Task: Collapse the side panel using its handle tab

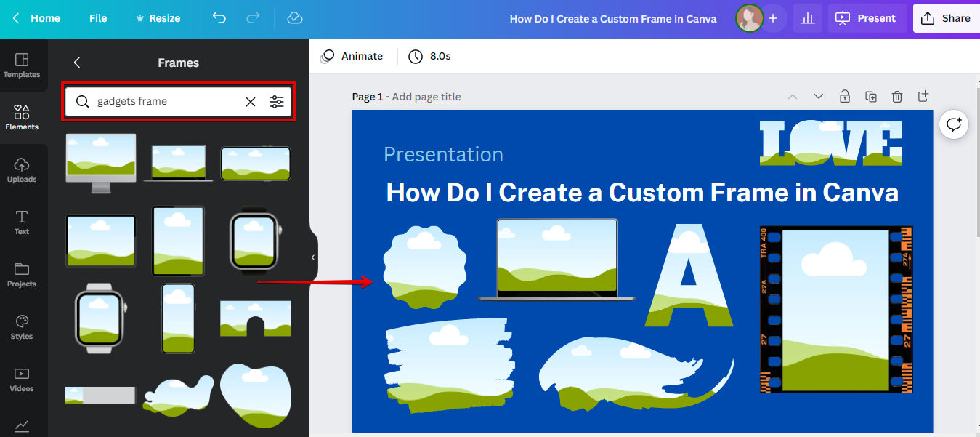Action: [x=313, y=256]
